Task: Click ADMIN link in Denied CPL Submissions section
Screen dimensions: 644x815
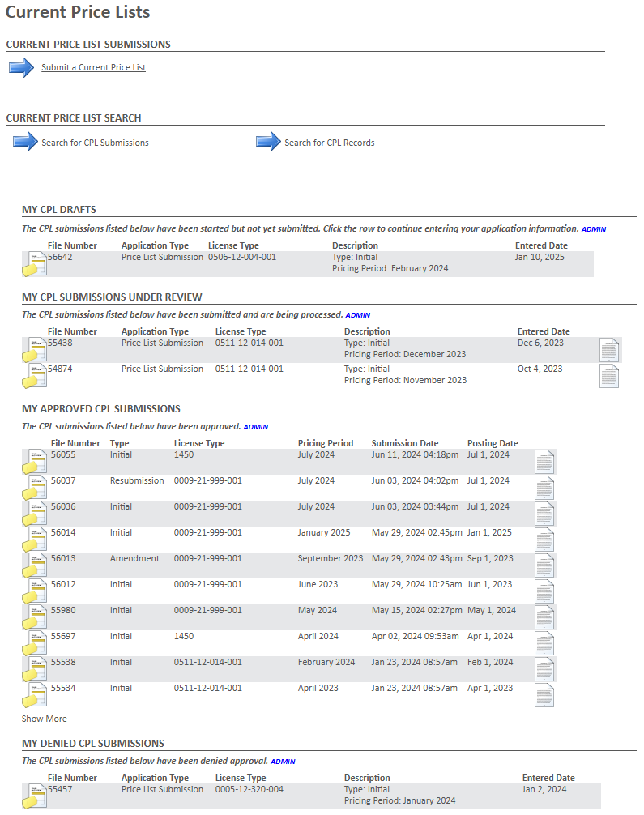Action: point(283,762)
